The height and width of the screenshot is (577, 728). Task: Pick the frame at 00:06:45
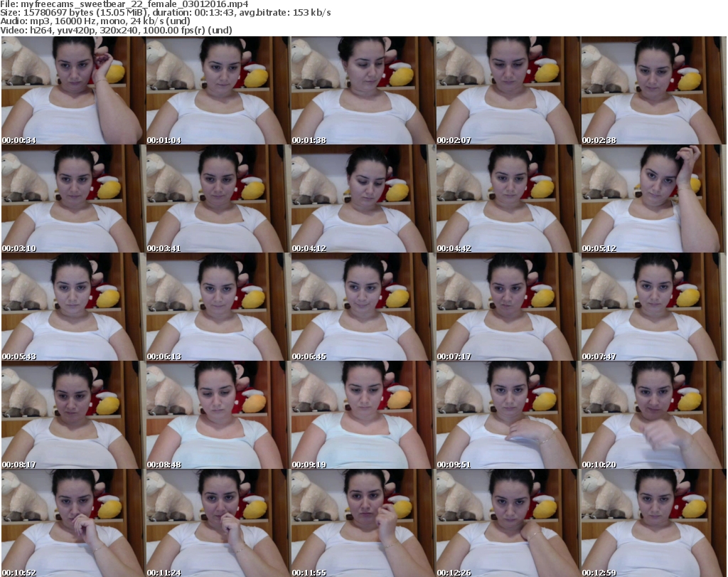tap(363, 307)
